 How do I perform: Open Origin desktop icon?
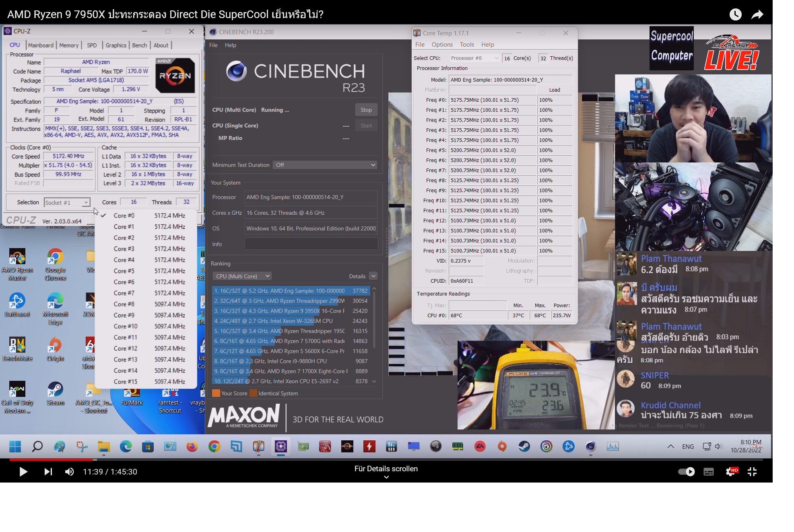[x=55, y=349]
